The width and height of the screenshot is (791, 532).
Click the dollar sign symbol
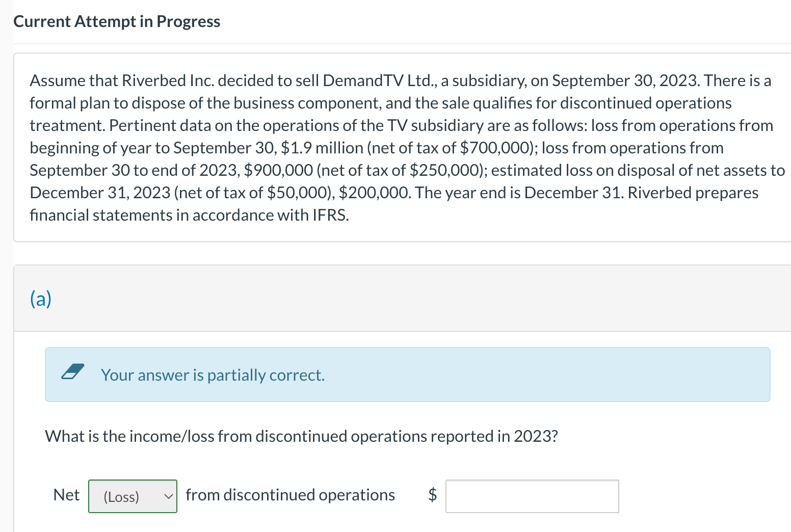coord(432,494)
